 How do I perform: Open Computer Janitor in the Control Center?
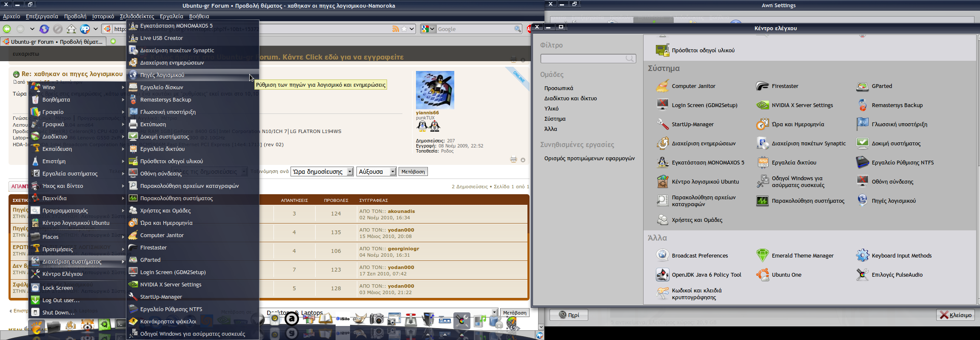686,86
